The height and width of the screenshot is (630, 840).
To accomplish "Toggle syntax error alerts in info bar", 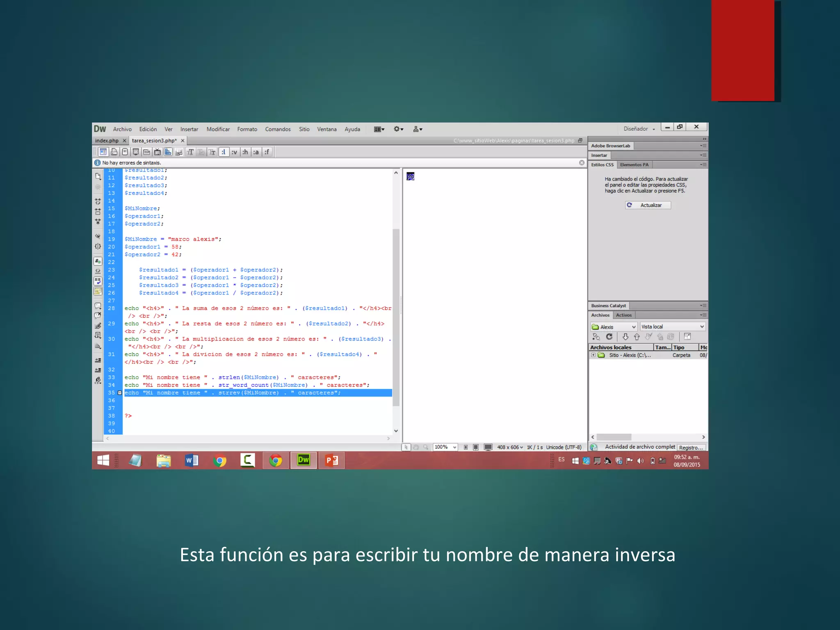I will pyautogui.click(x=98, y=291).
